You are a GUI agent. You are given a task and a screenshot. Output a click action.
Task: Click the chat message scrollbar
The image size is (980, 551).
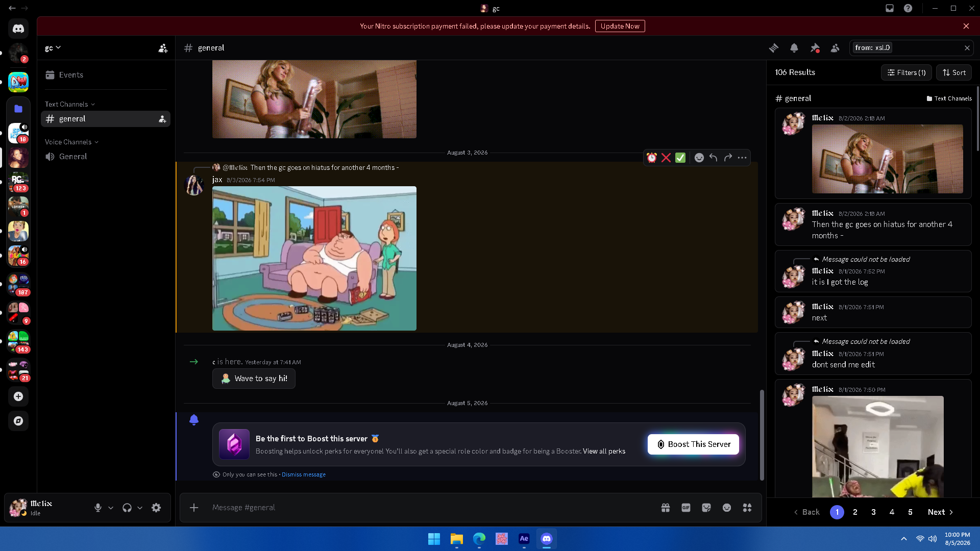[762, 435]
